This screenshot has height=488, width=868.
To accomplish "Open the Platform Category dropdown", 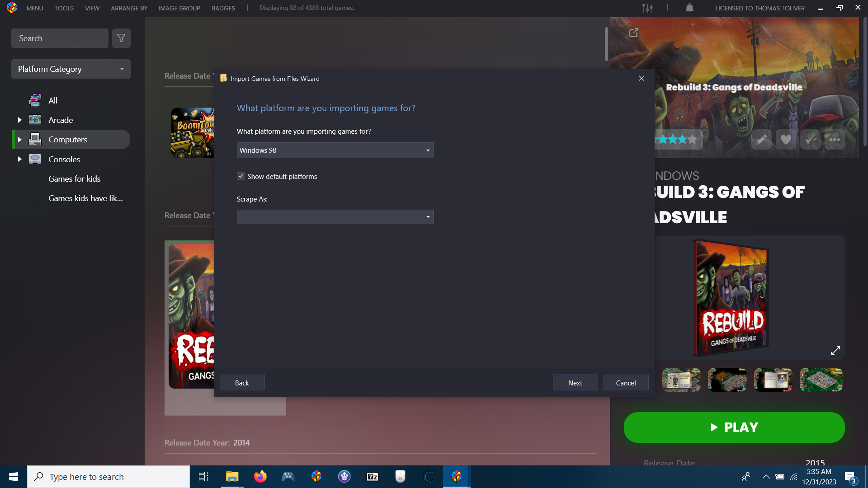I will (x=71, y=69).
